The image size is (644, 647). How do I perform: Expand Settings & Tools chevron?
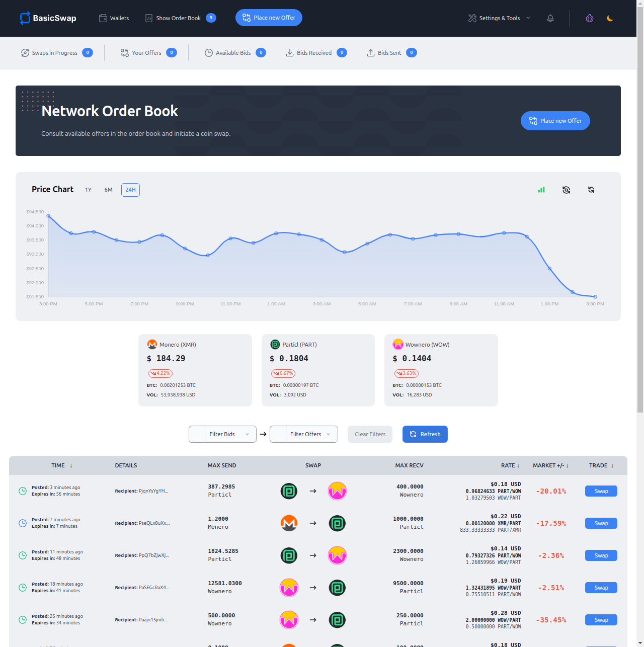coord(528,18)
